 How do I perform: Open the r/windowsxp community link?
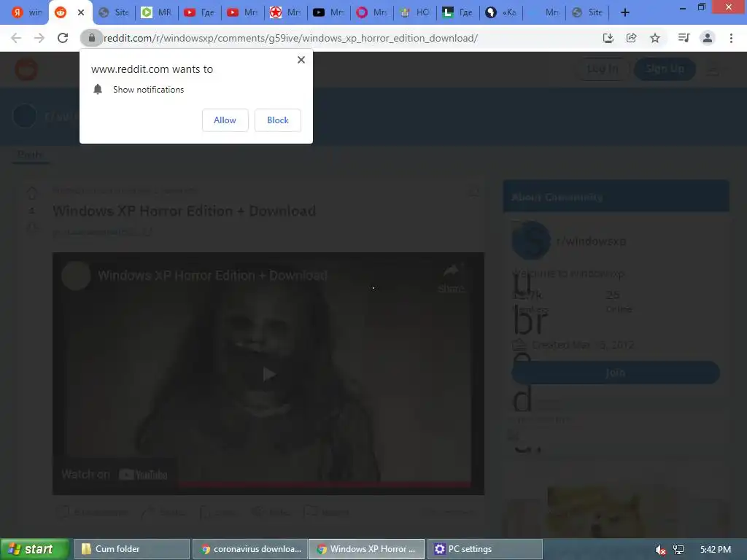click(591, 241)
